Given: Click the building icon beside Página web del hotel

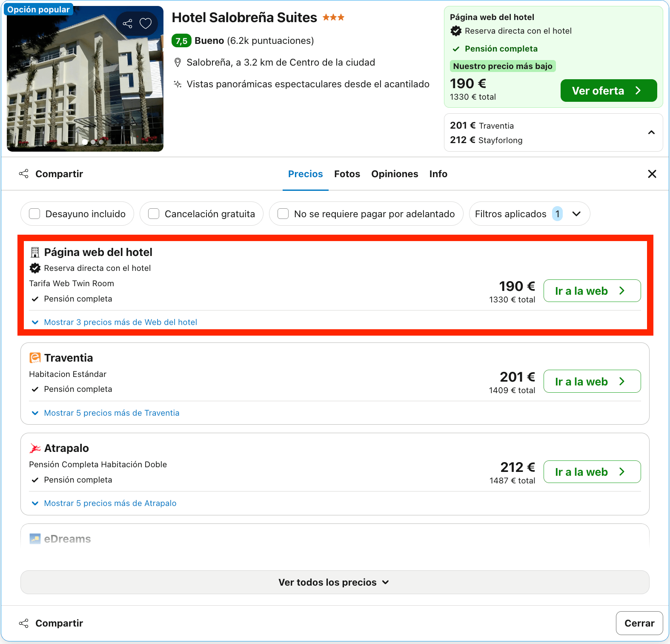Looking at the screenshot, I should [x=35, y=253].
